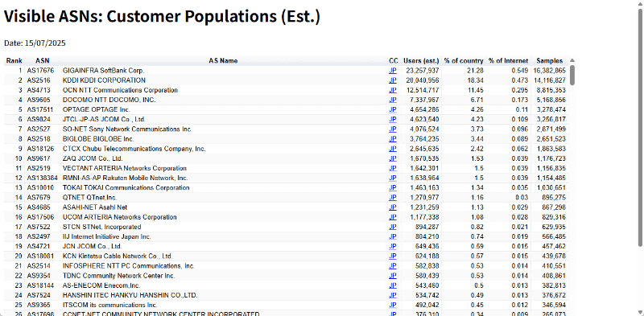
Task: Open JP link in STCN STNet row
Action: (393, 227)
